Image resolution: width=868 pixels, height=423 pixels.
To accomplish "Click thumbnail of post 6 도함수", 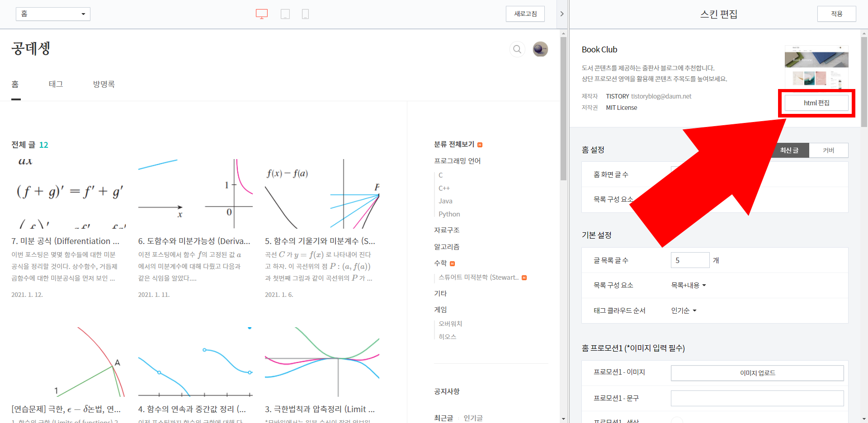I will pyautogui.click(x=195, y=194).
